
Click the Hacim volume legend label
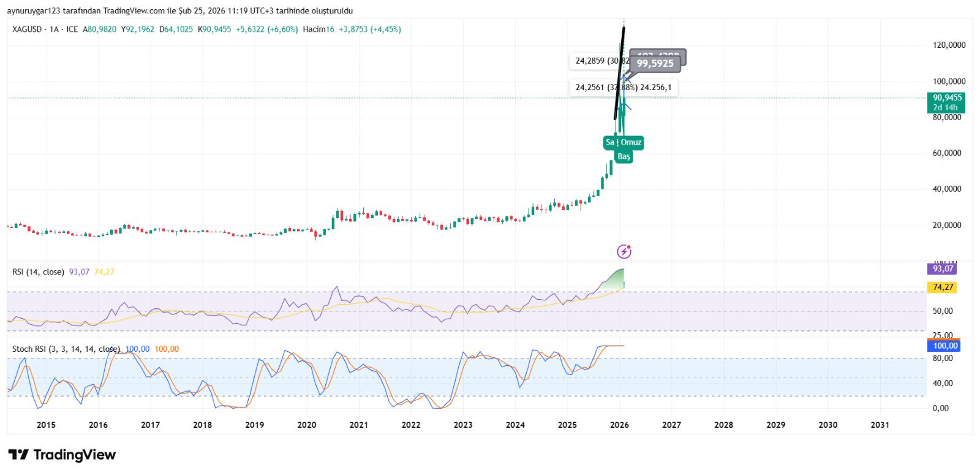pos(314,29)
